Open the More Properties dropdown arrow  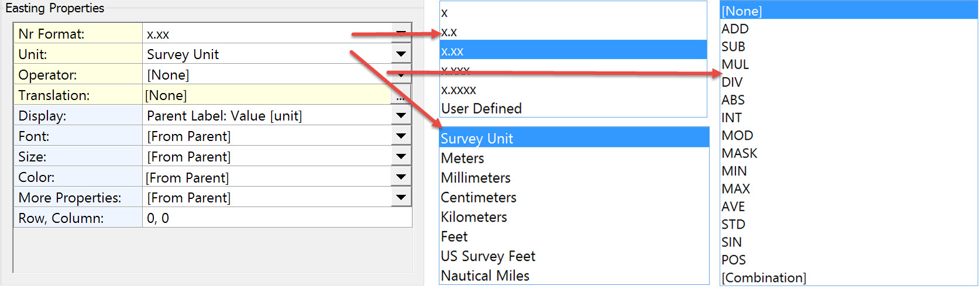[401, 197]
